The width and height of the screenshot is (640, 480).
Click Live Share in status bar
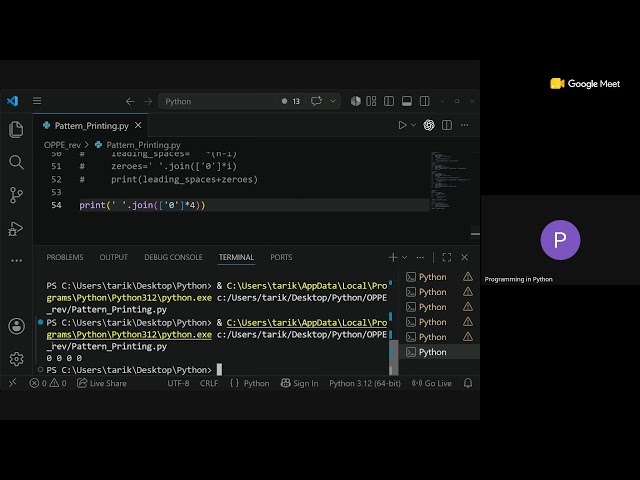102,383
